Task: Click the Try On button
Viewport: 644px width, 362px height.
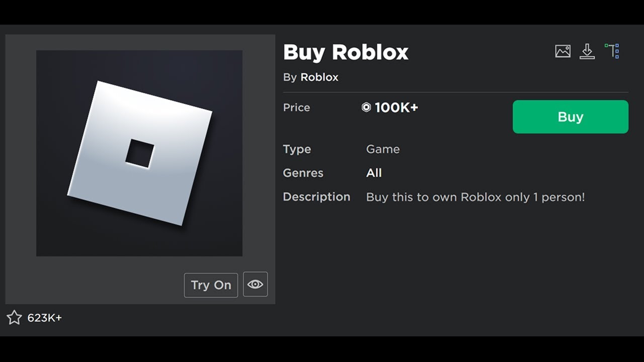Action: pos(211,285)
